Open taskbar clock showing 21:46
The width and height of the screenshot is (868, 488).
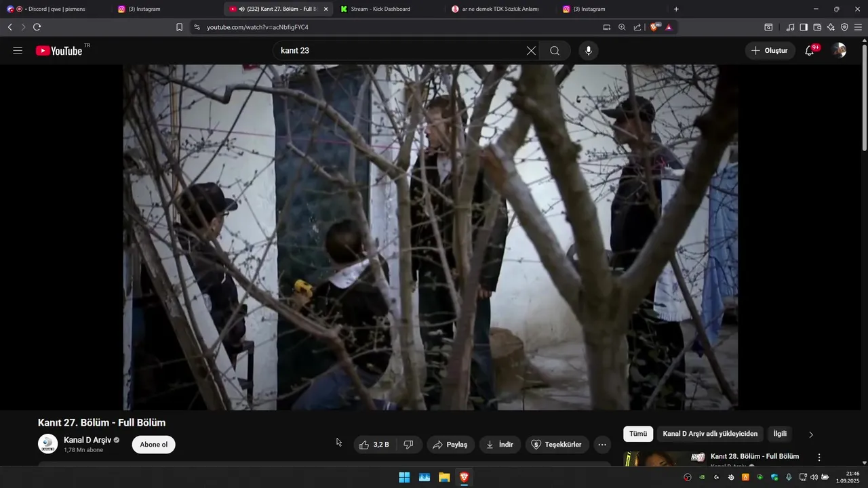tap(849, 477)
